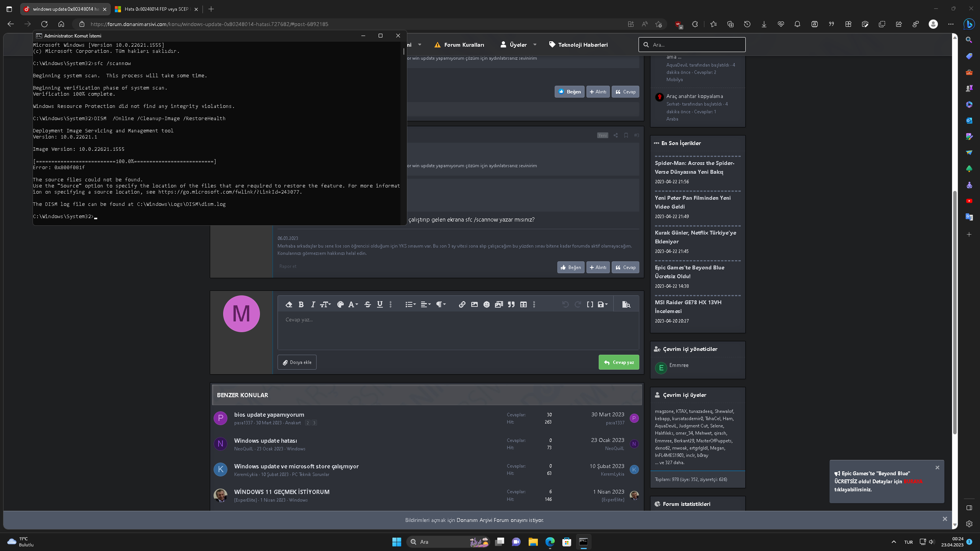Open Edge Collections icon
The width and height of the screenshot is (980, 551).
point(730,24)
